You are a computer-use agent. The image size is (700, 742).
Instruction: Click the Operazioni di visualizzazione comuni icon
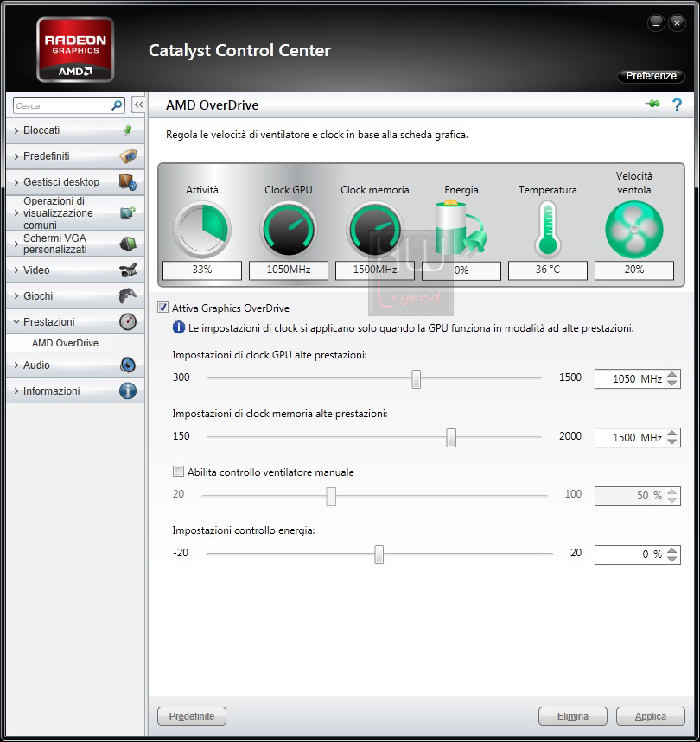(128, 213)
